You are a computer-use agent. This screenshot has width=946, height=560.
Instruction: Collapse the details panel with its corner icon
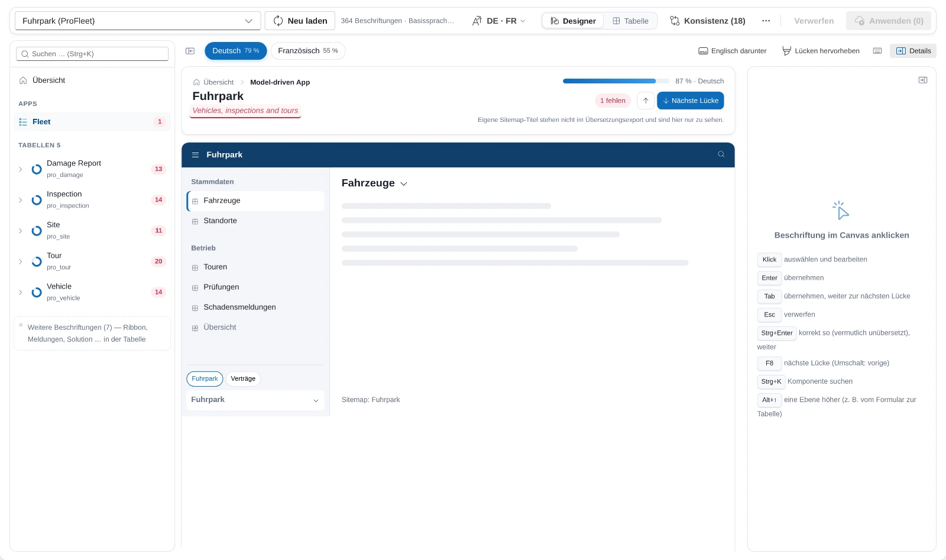tap(923, 80)
